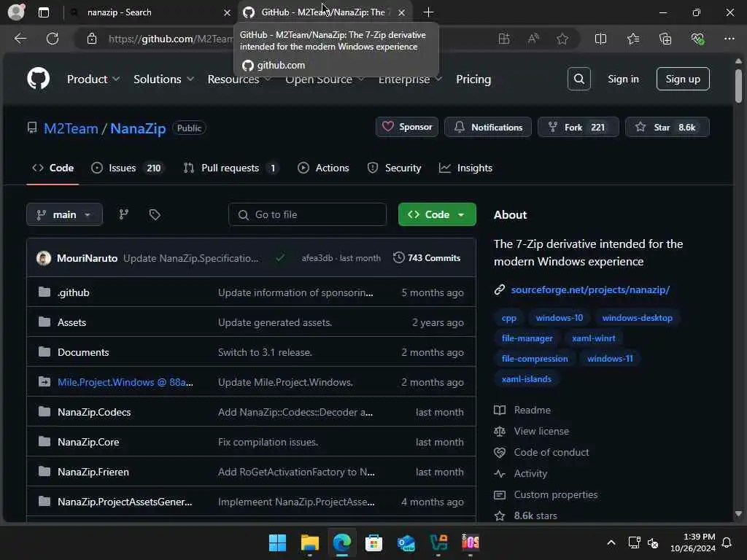Open the Pull requests tab
This screenshot has width=747, height=560.
point(231,168)
